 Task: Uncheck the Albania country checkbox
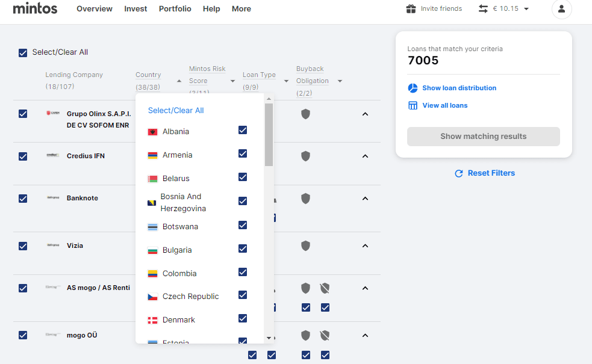point(243,130)
